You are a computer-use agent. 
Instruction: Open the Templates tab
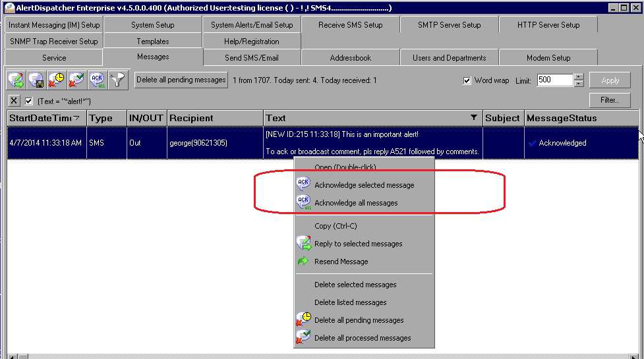pos(153,41)
